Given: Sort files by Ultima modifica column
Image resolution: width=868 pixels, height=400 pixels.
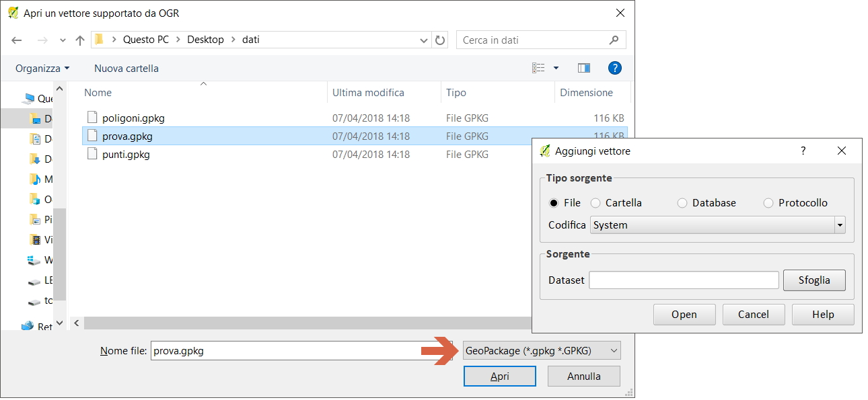Looking at the screenshot, I should pyautogui.click(x=368, y=93).
